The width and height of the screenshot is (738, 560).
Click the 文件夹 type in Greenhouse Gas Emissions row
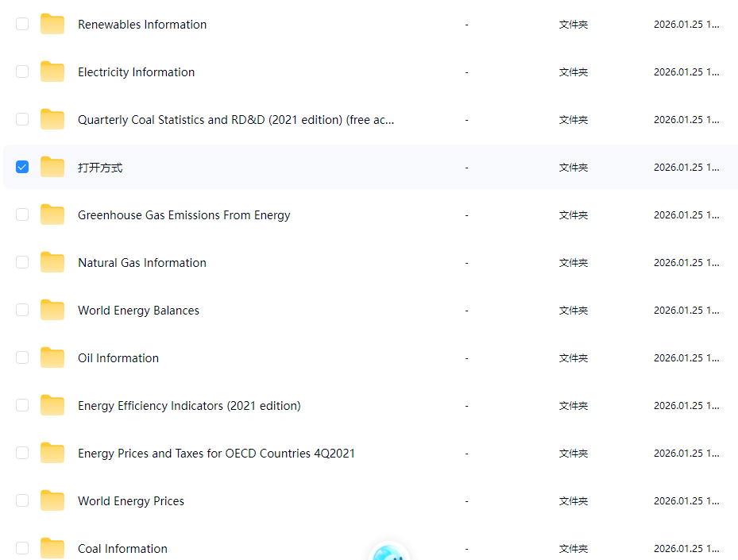(x=574, y=215)
